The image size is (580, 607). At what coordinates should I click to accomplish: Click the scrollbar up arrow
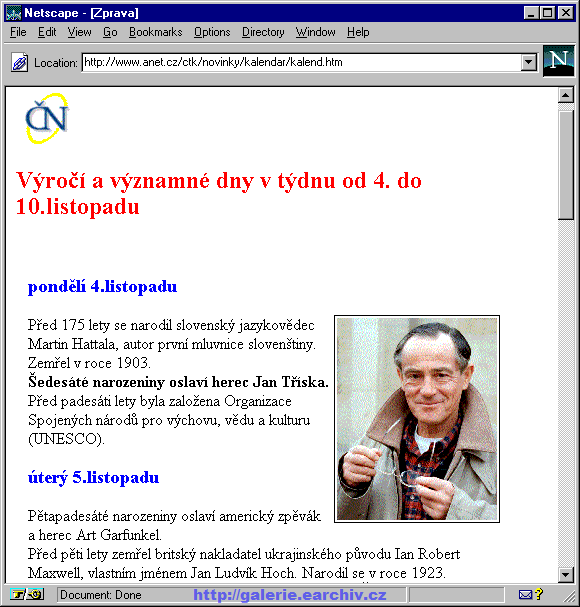[x=566, y=95]
